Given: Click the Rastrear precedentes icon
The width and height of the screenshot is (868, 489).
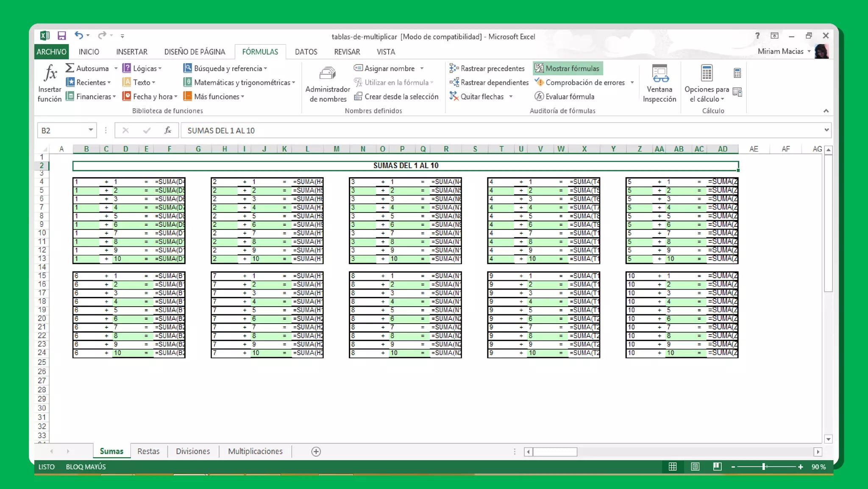Looking at the screenshot, I should 454,68.
